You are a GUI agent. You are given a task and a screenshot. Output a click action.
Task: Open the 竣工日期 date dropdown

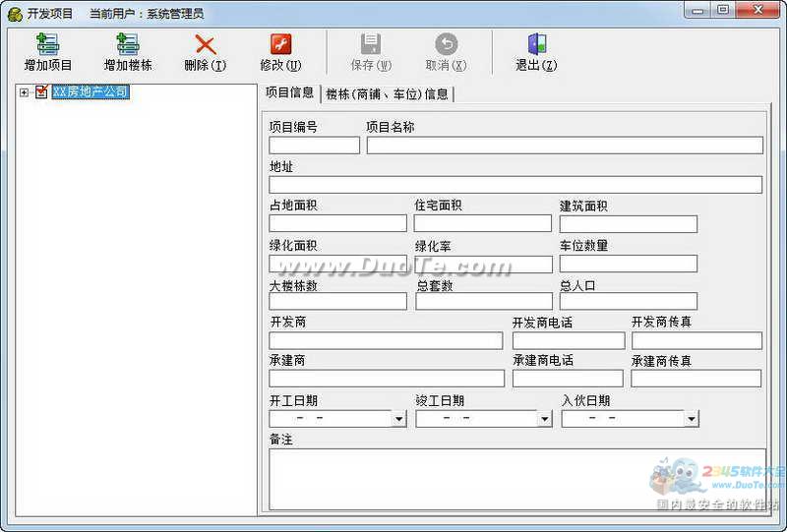544,419
